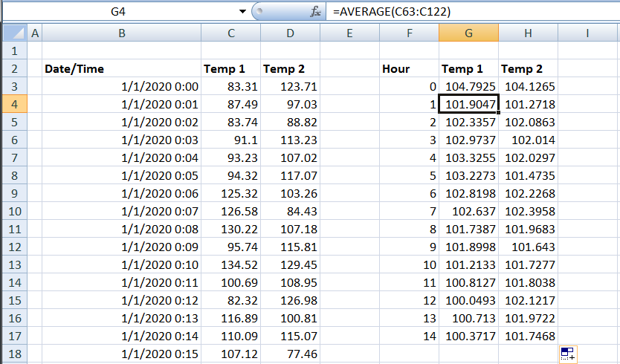Click the Date/Time header cell
Screen dimensions: 620x364
[122, 69]
